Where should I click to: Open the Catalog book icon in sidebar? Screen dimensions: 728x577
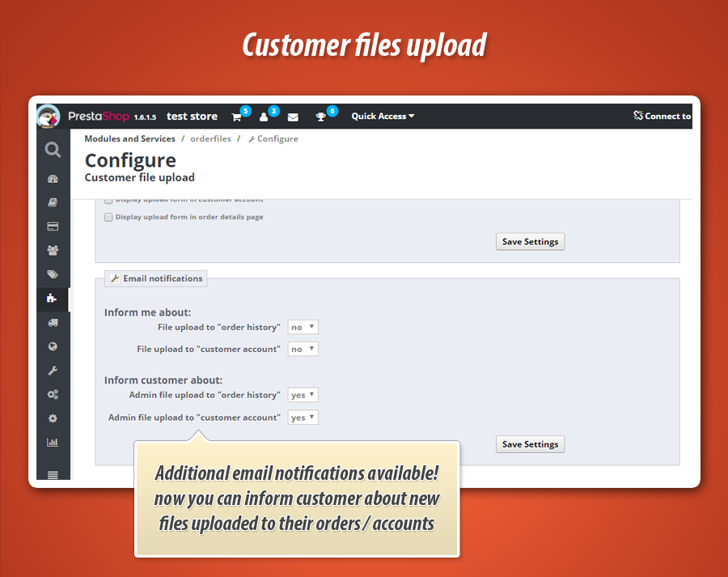coord(53,202)
